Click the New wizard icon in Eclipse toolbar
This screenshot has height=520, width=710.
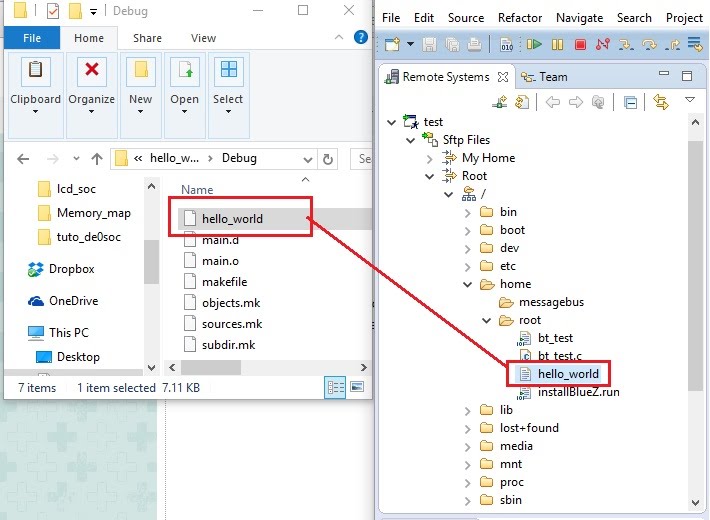[x=392, y=44]
